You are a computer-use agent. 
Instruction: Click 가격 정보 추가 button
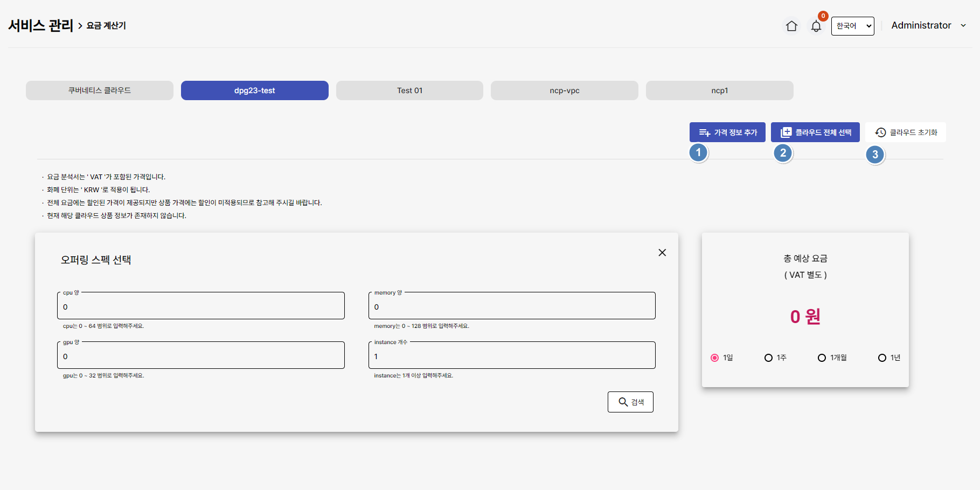(x=727, y=132)
